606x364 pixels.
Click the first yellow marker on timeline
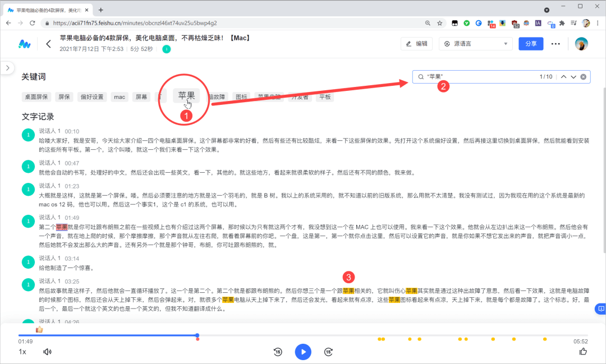point(379,339)
